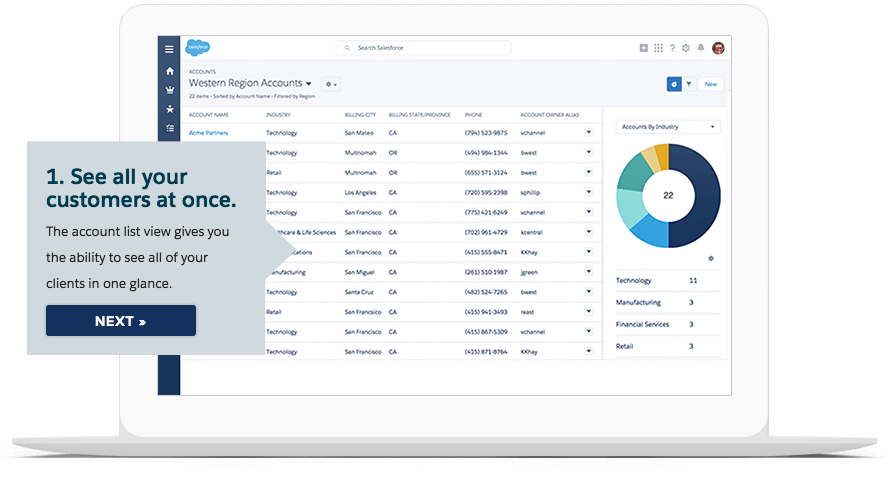
Task: Click the star icon in the sidebar
Action: click(169, 108)
